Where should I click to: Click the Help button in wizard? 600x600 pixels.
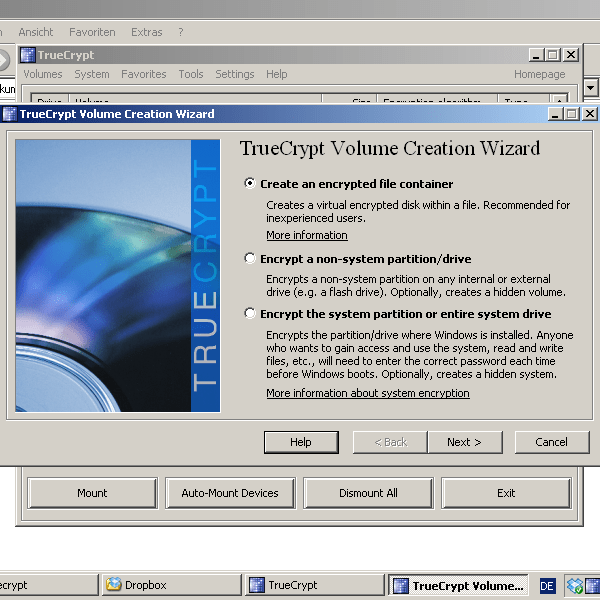tap(301, 442)
